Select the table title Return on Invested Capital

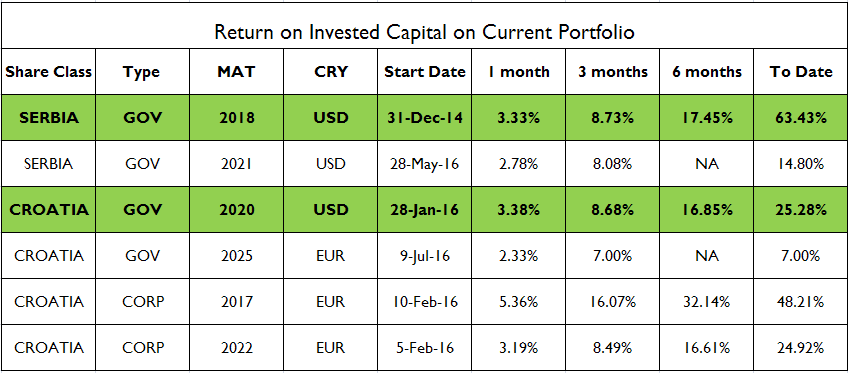424,32
